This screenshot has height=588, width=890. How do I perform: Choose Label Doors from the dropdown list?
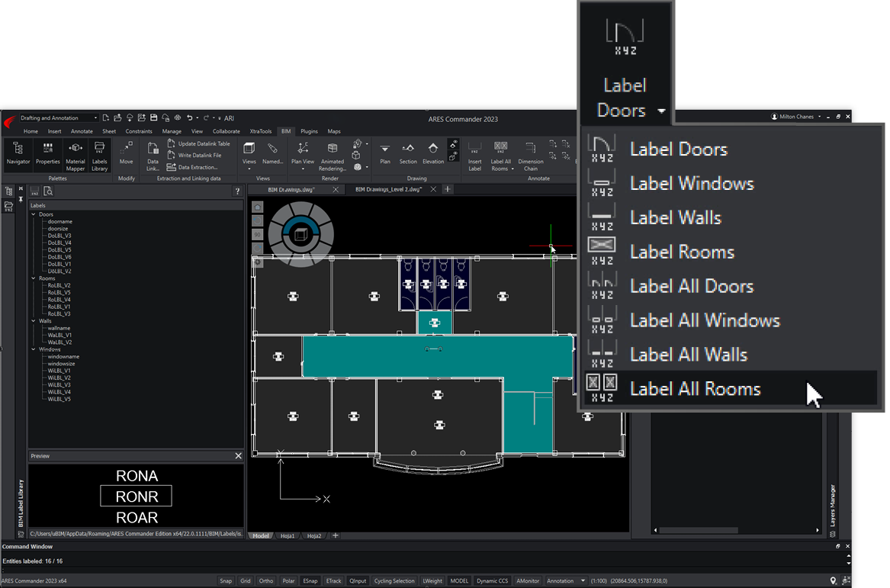click(x=731, y=149)
